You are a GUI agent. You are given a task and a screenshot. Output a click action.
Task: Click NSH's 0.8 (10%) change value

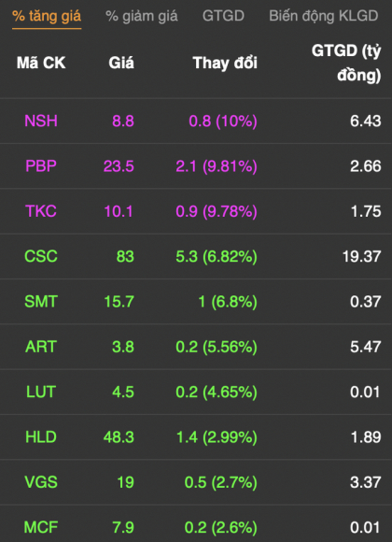coord(223,121)
